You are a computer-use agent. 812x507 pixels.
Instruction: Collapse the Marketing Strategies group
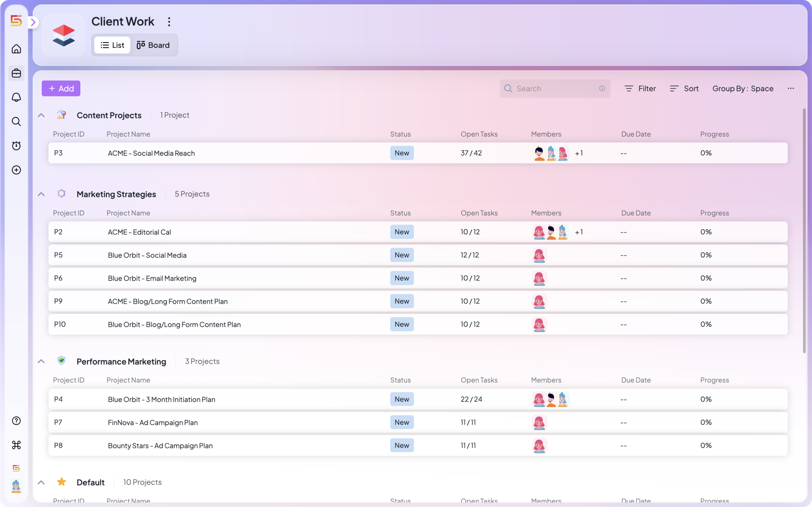(41, 194)
